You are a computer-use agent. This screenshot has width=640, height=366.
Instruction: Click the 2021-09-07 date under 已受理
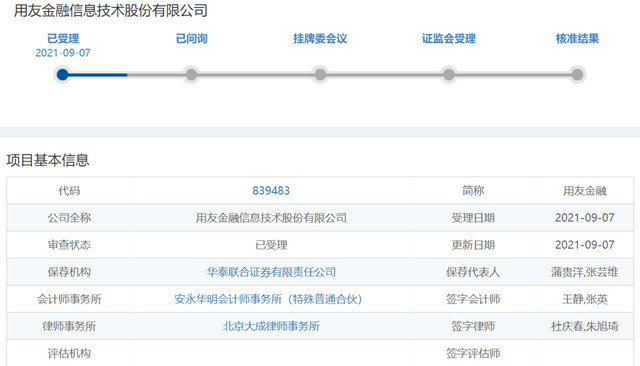[63, 53]
